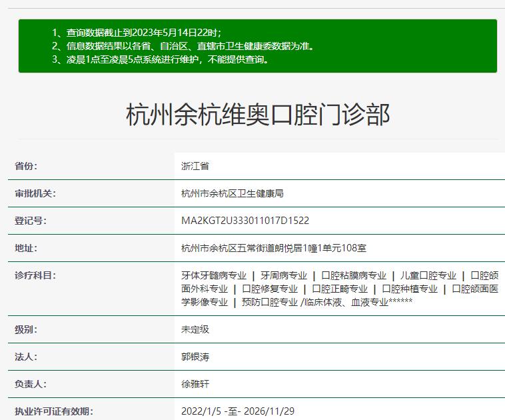Viewport: 505px width, 420px height.
Task: Select the responsible person 徐雅轩
Action: [x=195, y=384]
